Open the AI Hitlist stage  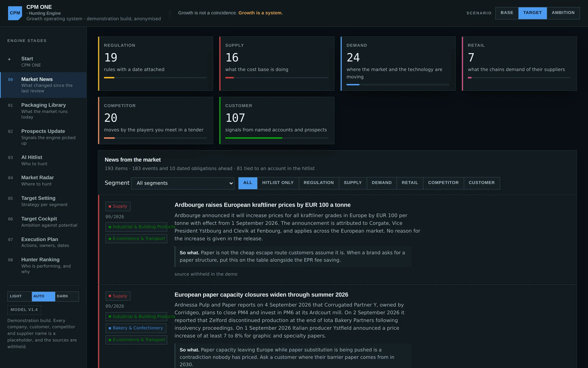pyautogui.click(x=43, y=160)
